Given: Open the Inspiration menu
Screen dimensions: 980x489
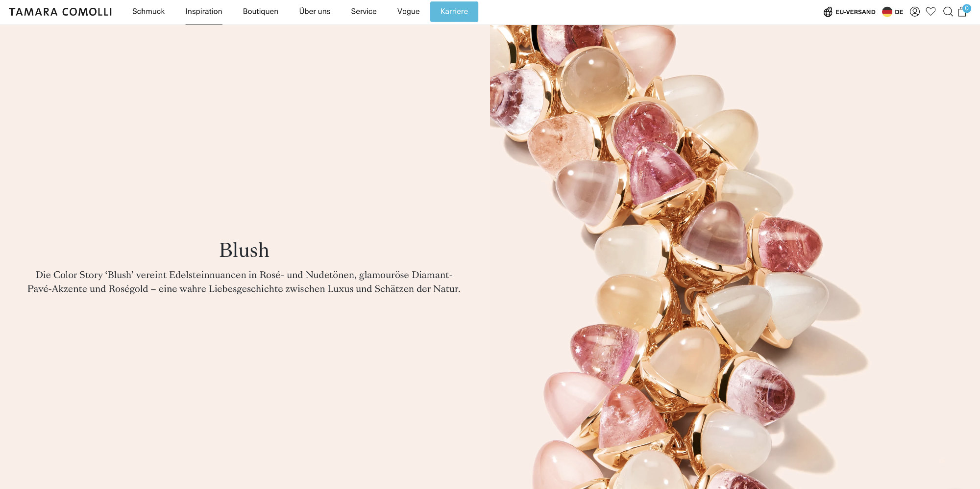Looking at the screenshot, I should [204, 11].
